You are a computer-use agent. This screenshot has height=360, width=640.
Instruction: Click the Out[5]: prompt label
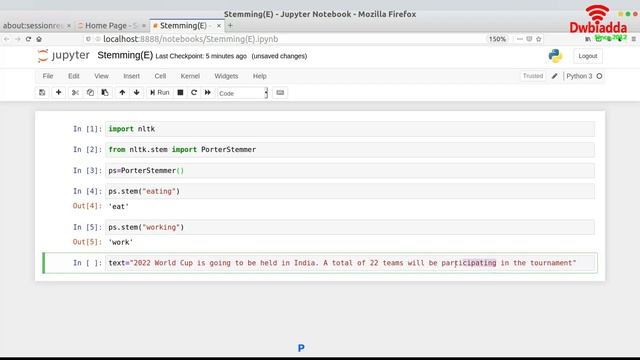click(x=87, y=242)
